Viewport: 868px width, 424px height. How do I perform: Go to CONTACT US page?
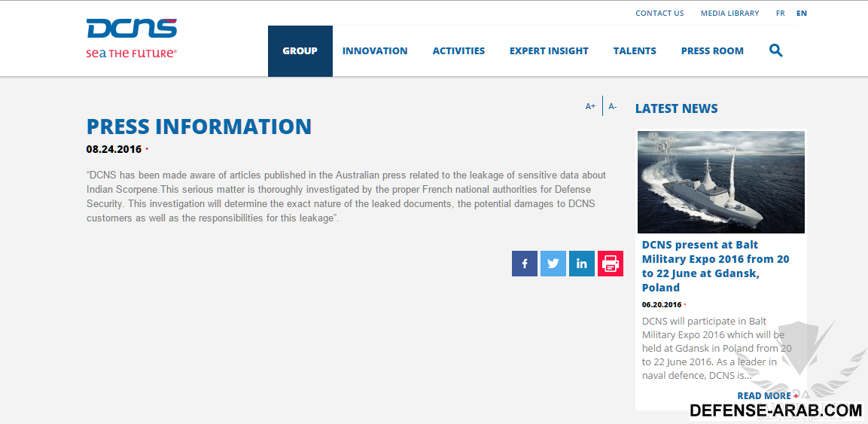point(659,14)
